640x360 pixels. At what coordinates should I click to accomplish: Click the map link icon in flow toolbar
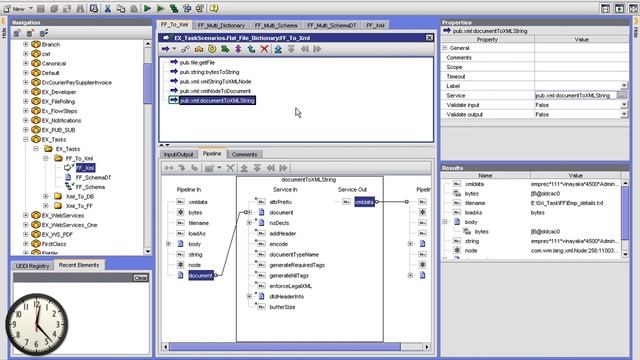click(185, 49)
